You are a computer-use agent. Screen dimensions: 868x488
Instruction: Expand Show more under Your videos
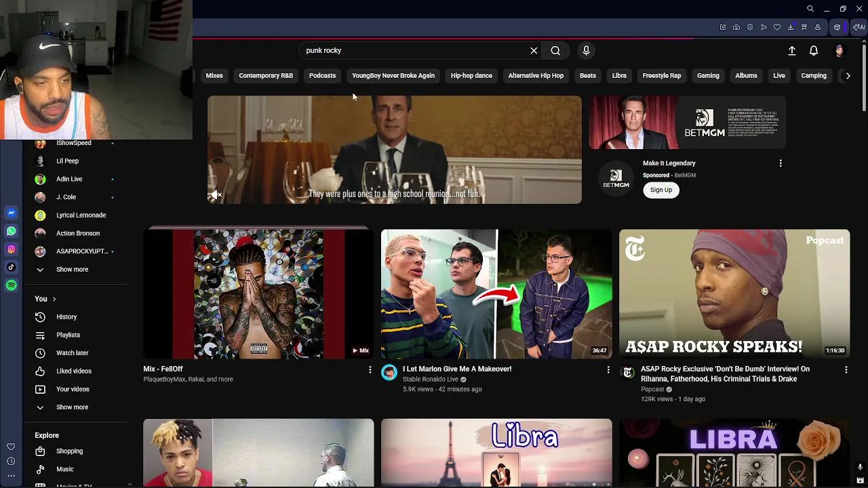(72, 407)
